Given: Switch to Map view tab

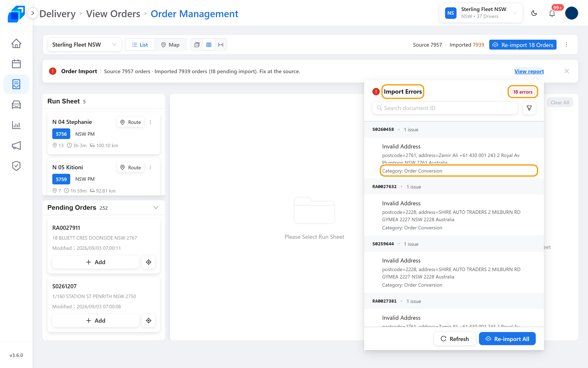Looking at the screenshot, I should pos(170,45).
